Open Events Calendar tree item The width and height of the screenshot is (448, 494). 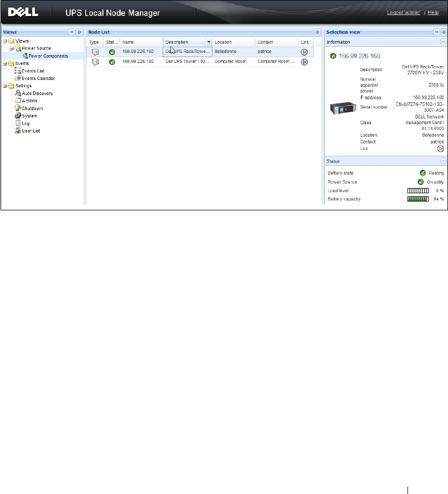click(38, 78)
